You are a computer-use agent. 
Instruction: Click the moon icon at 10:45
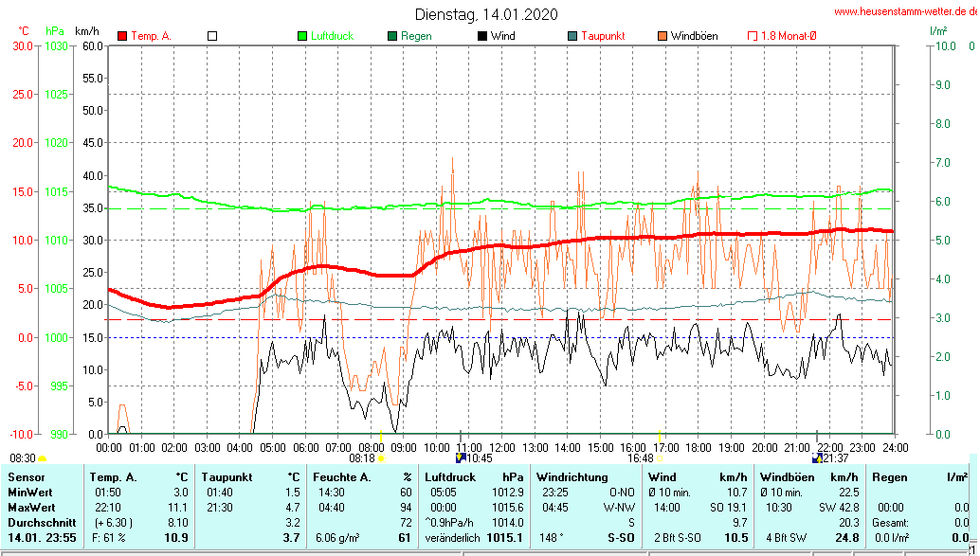tap(461, 457)
